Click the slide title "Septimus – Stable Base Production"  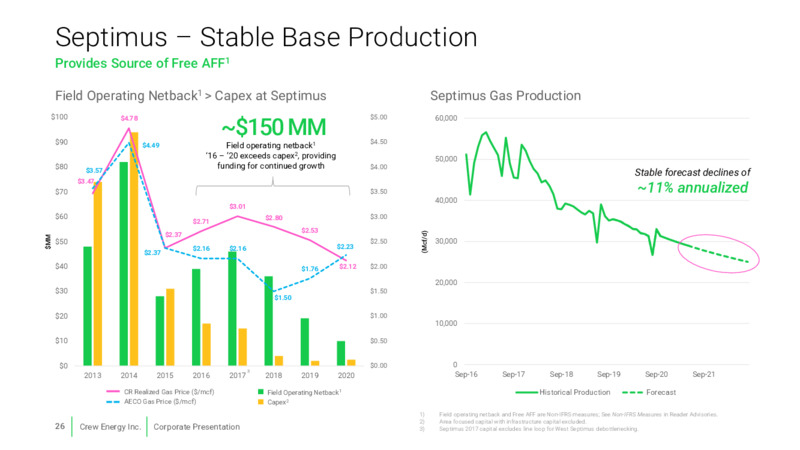(x=266, y=38)
